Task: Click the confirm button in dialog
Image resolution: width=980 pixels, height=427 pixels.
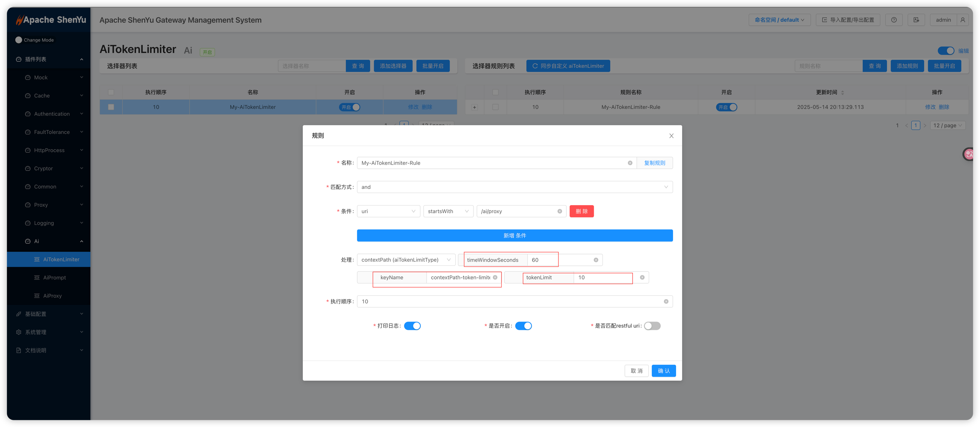Action: [x=664, y=371]
